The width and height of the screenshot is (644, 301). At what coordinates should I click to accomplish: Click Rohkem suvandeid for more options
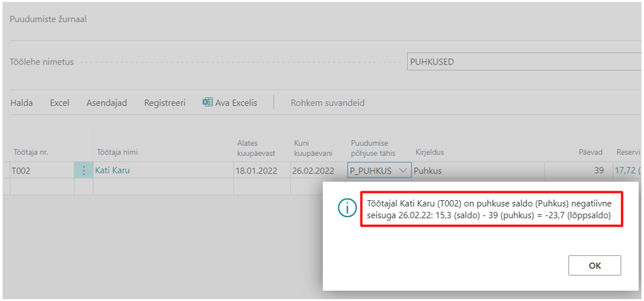click(x=328, y=103)
